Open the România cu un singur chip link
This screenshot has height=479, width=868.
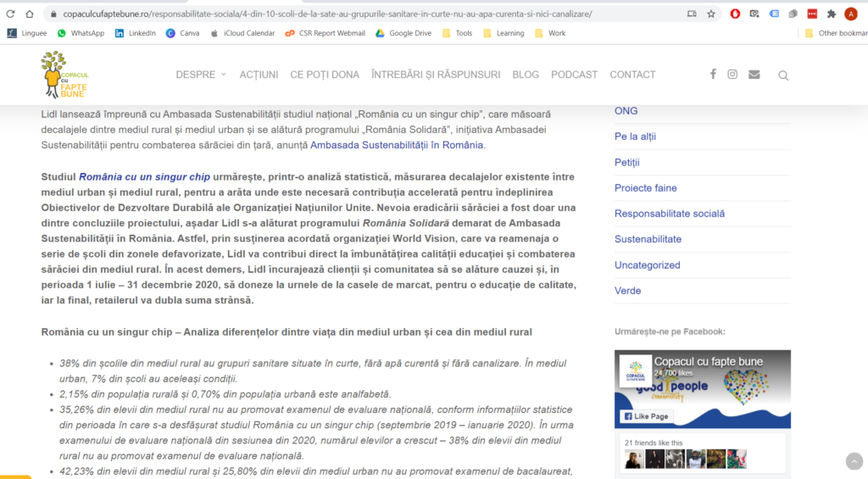144,177
